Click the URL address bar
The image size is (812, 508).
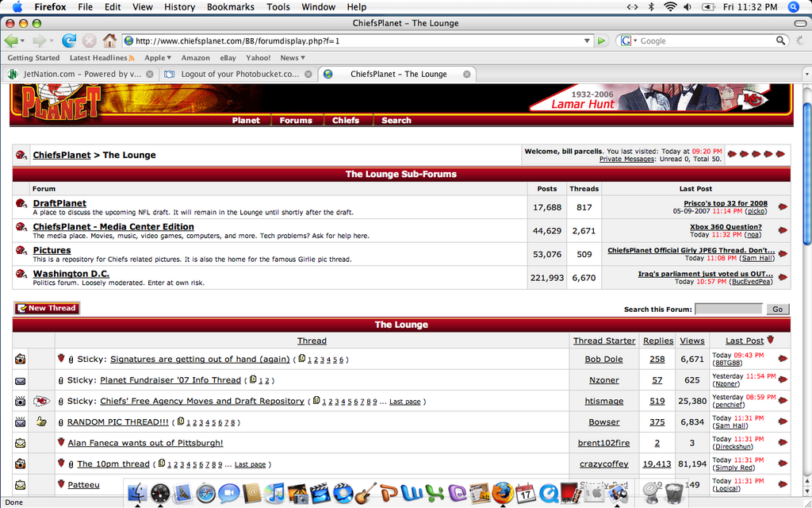(356, 40)
